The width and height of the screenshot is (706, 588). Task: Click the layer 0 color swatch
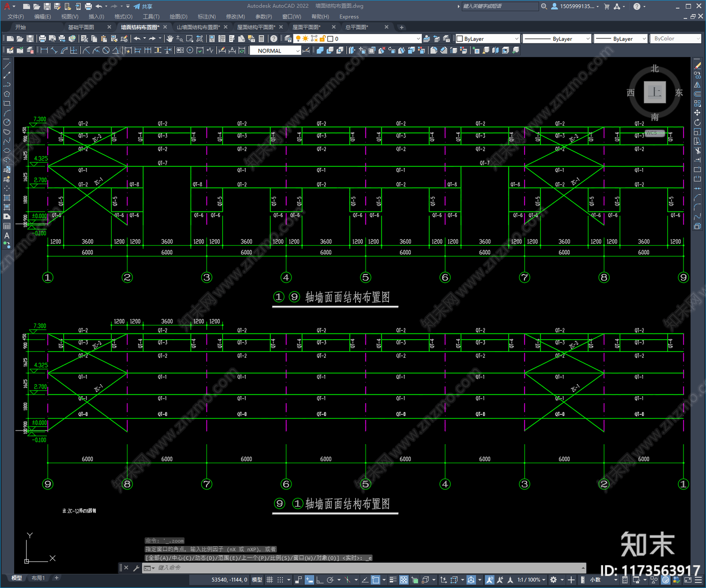(x=330, y=39)
